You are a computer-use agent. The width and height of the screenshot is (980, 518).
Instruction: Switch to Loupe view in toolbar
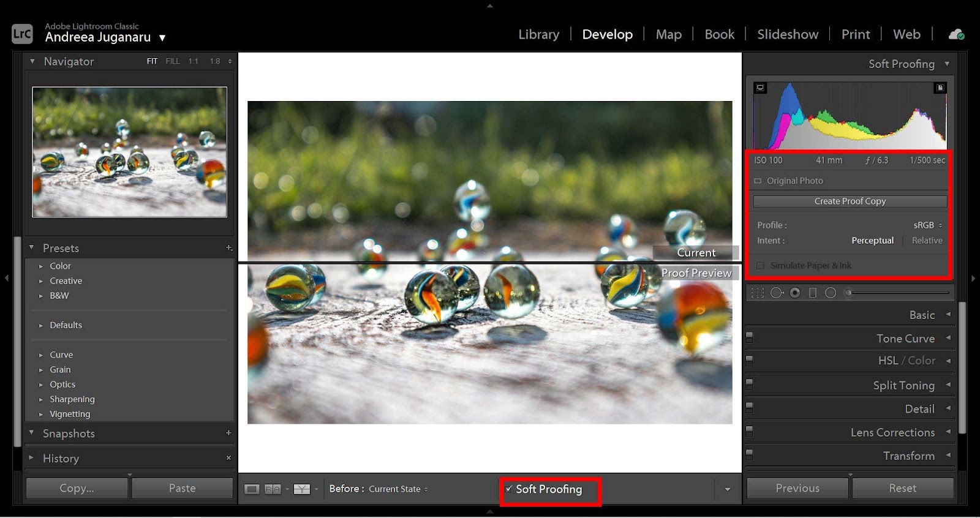[x=252, y=489]
